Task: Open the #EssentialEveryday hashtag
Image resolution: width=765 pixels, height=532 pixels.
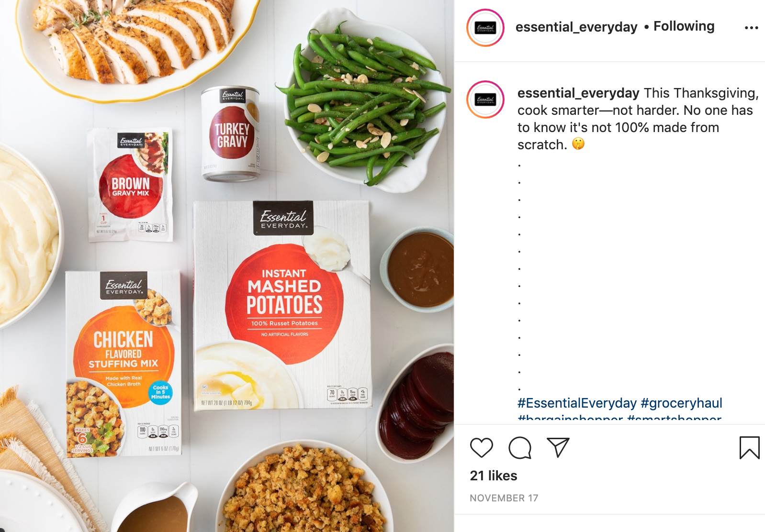Action: click(x=577, y=403)
